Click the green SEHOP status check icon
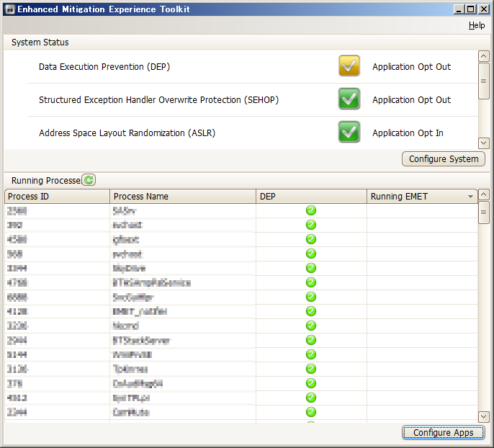494x448 pixels. click(x=349, y=99)
